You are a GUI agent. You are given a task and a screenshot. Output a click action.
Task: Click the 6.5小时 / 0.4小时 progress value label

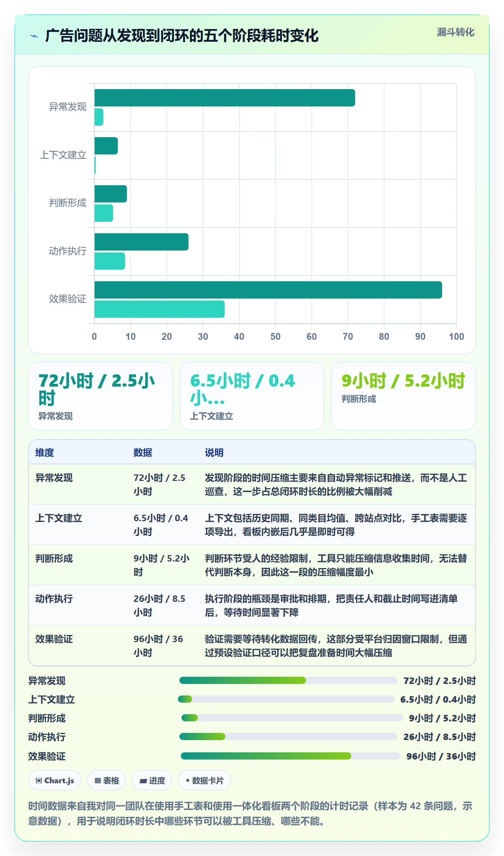[438, 699]
